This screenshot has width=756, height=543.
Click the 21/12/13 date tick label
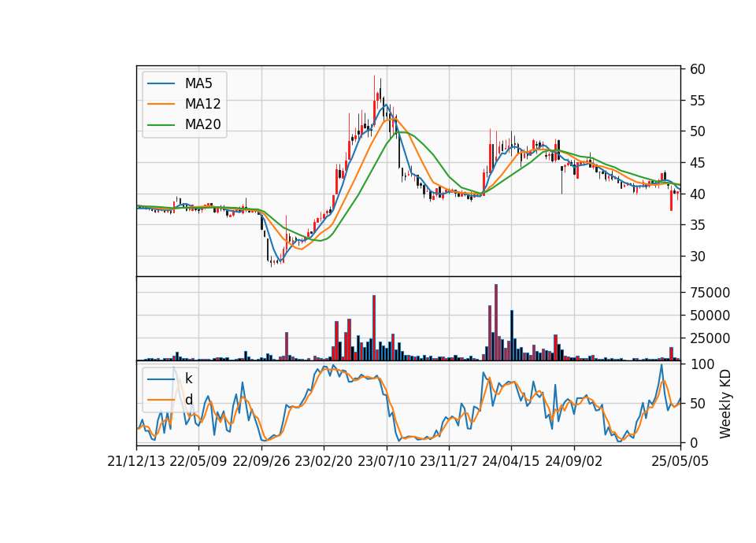136,461
